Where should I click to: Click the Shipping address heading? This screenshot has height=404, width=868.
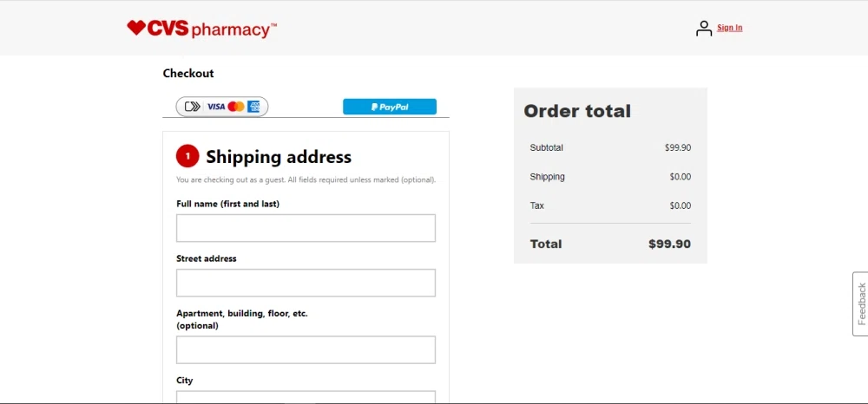pos(279,157)
